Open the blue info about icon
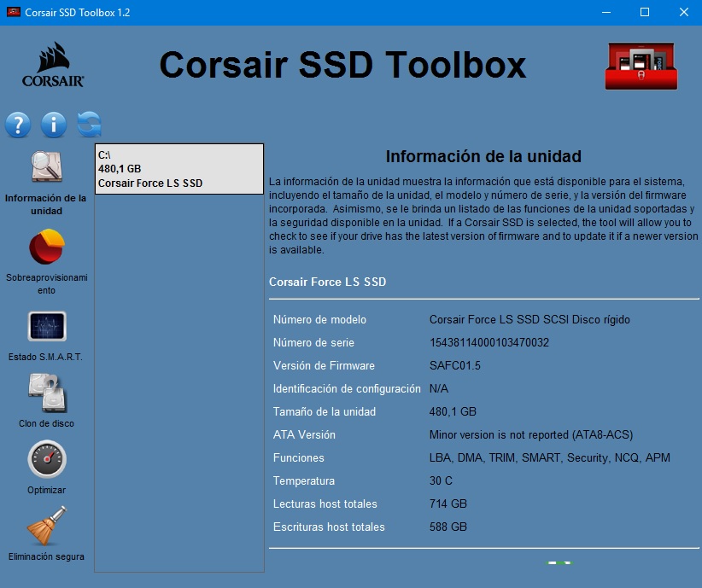 tap(53, 125)
